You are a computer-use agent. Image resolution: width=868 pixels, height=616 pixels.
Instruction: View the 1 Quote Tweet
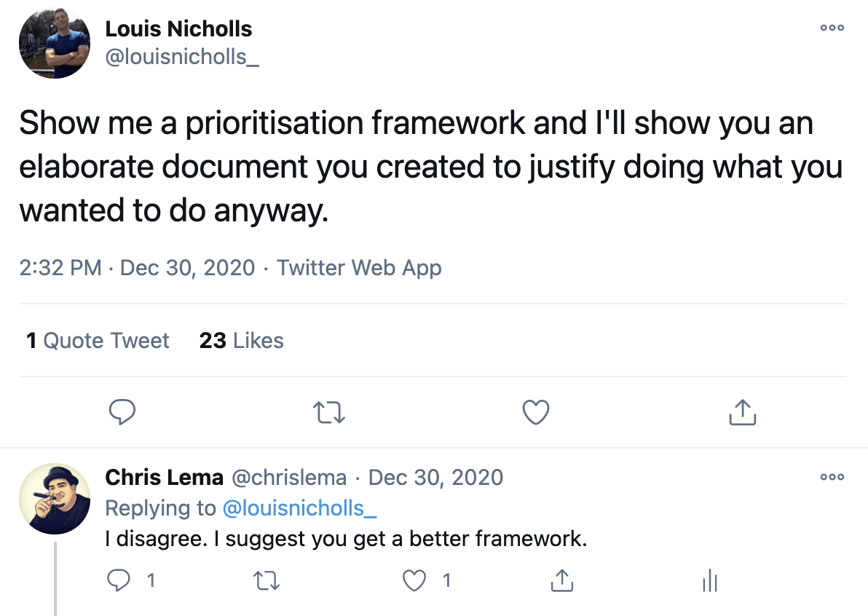coord(97,340)
